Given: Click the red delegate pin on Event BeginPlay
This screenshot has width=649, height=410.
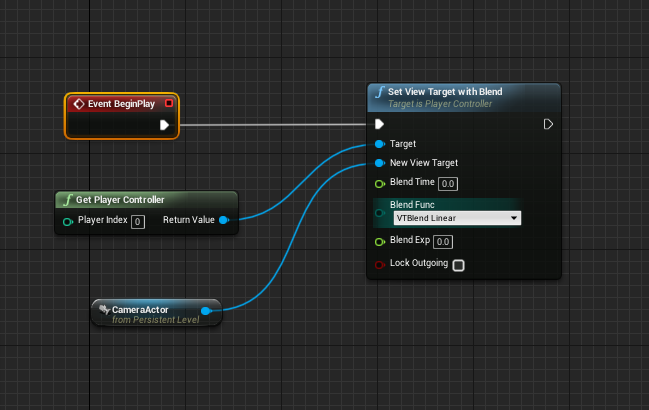Looking at the screenshot, I should [x=169, y=103].
